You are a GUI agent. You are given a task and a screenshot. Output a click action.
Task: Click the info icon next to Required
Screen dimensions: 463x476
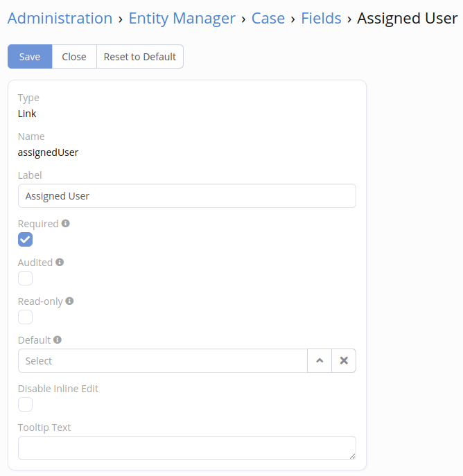66,224
